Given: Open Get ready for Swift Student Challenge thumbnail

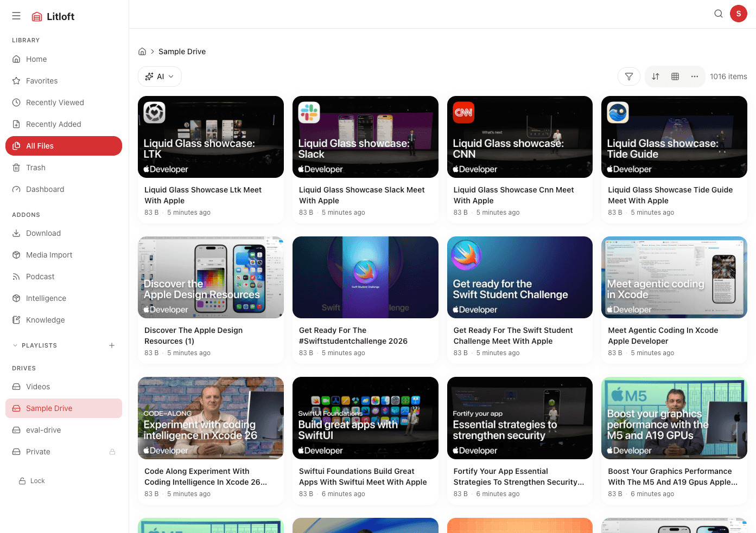Looking at the screenshot, I should (x=520, y=277).
